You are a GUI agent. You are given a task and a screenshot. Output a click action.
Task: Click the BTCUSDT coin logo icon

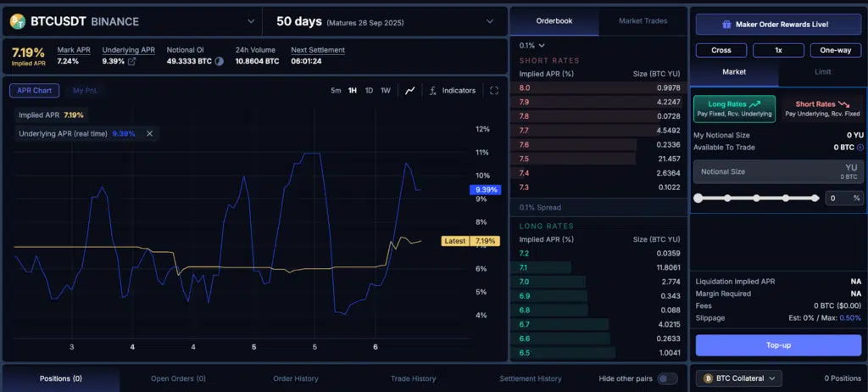18,21
